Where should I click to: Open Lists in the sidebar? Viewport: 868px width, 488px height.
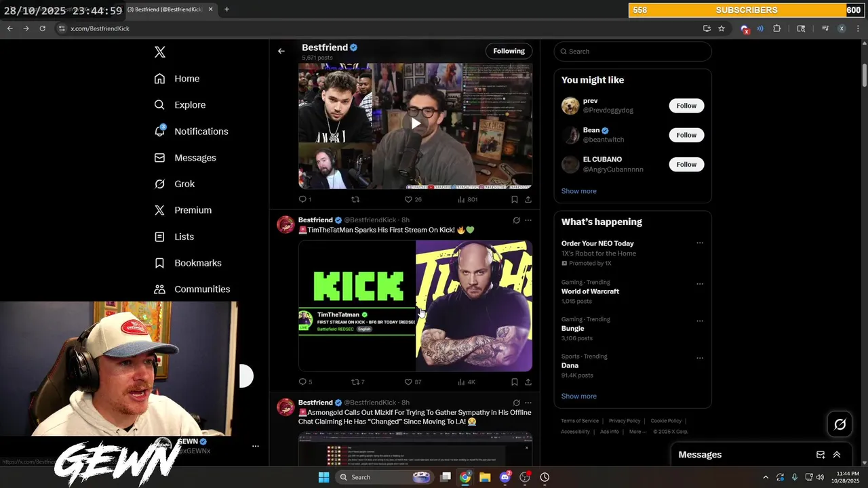pos(174,237)
